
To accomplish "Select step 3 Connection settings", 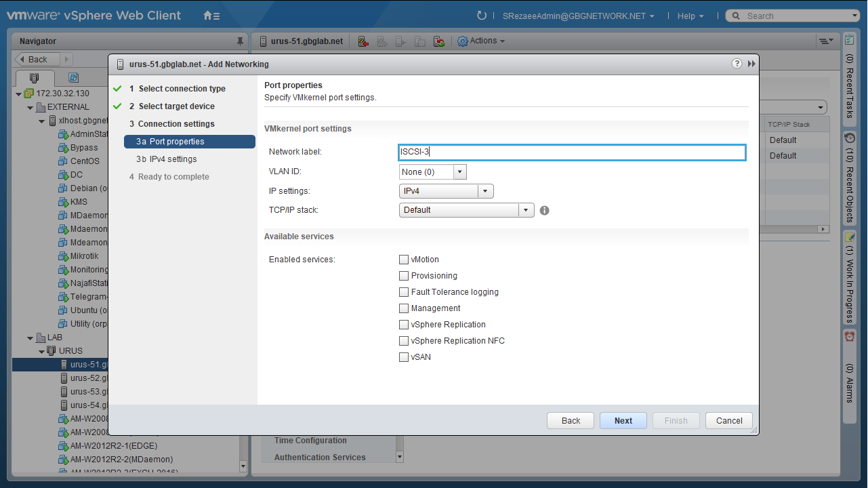I will pyautogui.click(x=172, y=124).
